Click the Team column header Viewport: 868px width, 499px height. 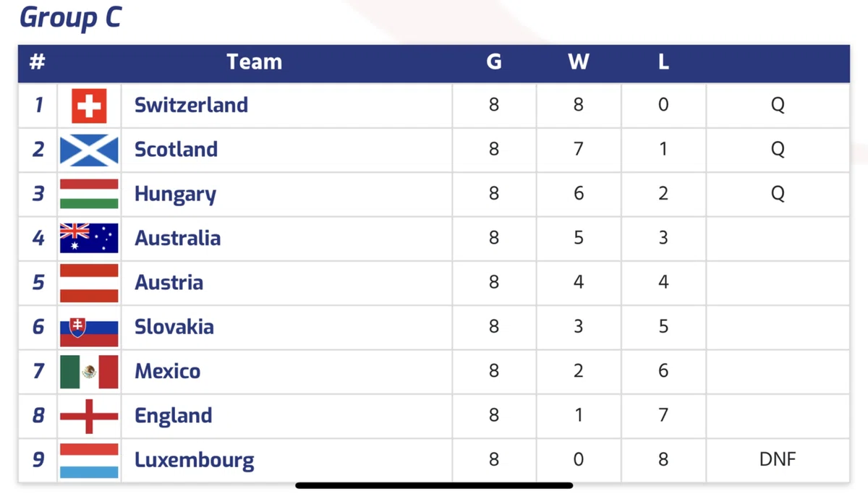click(x=254, y=62)
